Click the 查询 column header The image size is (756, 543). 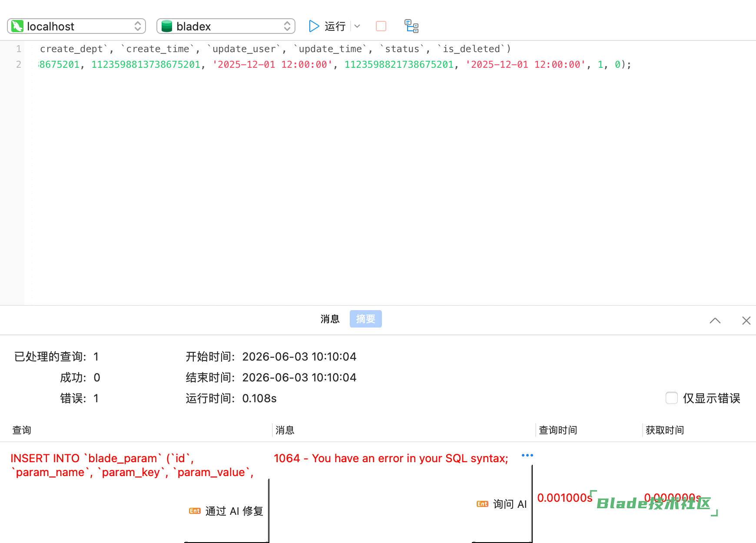[x=22, y=430]
